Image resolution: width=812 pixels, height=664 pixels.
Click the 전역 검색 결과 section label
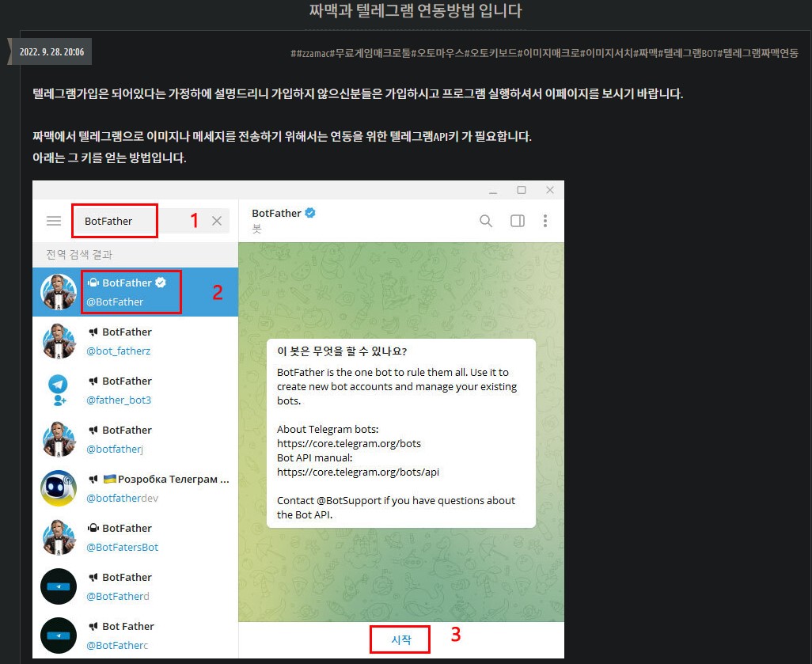[79, 254]
